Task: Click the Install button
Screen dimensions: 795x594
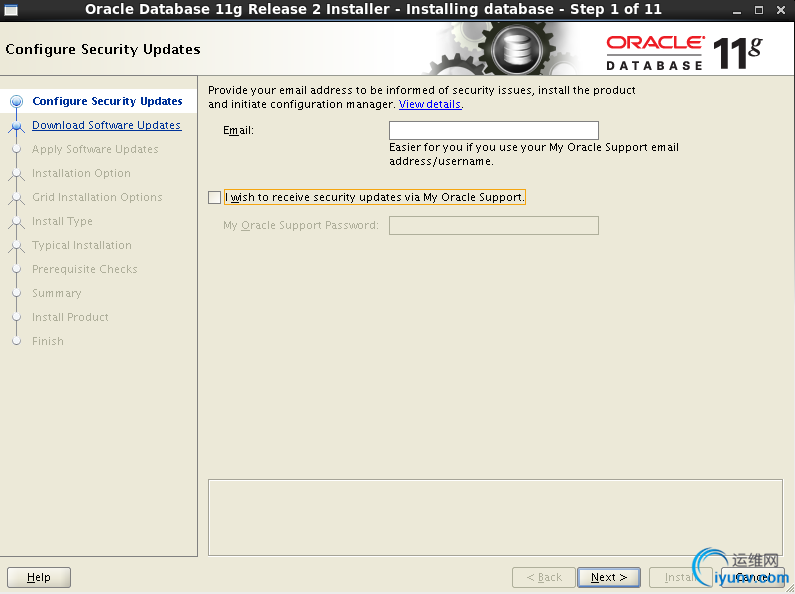Action: coord(679,577)
